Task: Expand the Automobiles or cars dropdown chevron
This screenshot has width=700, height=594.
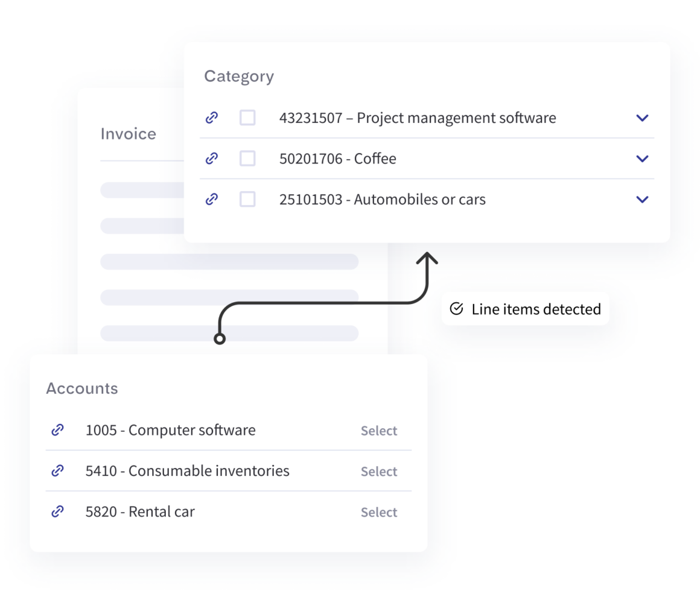Action: tap(642, 200)
